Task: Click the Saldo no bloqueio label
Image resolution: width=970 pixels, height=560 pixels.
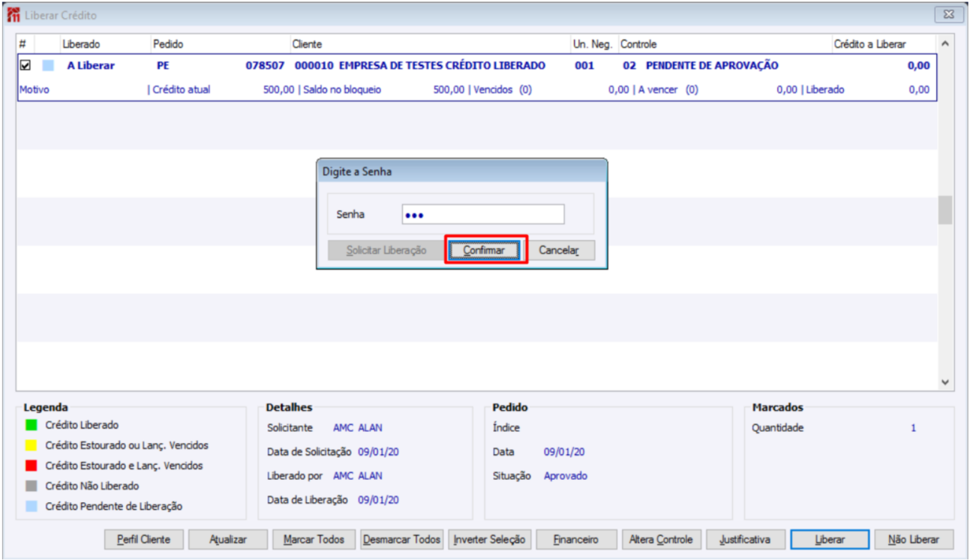Action: 342,89
